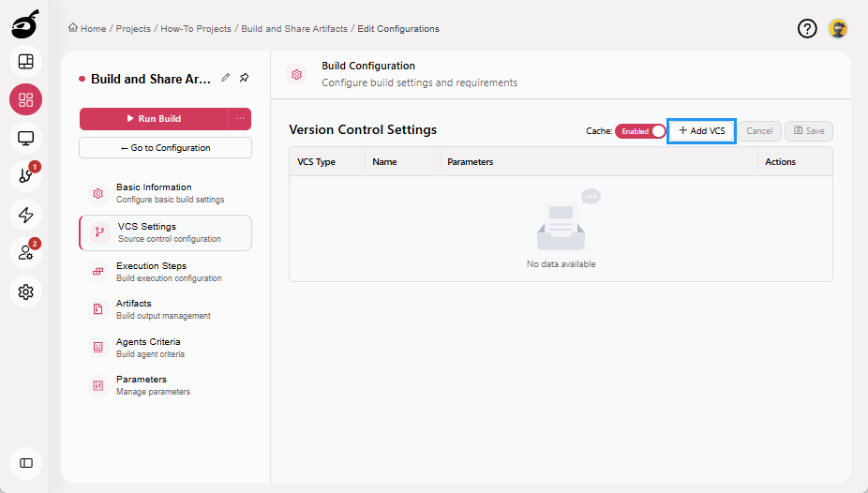Click the Parameters sliders icon

pyautogui.click(x=98, y=385)
